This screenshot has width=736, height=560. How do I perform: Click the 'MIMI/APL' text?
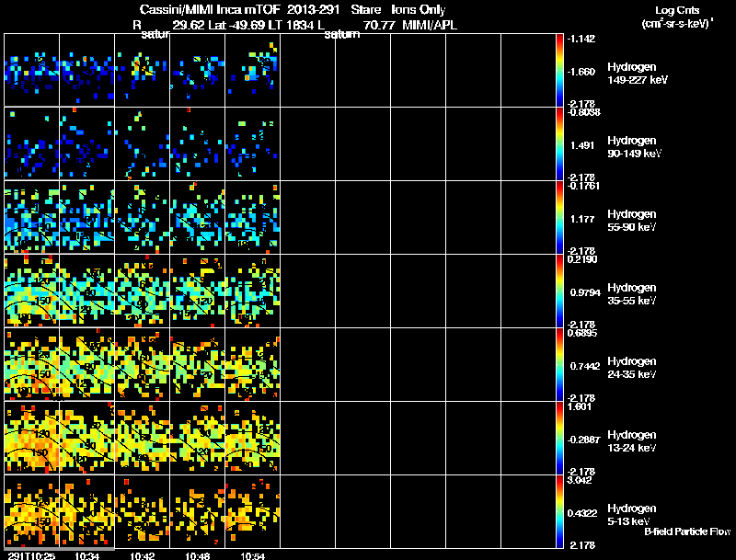[430, 25]
